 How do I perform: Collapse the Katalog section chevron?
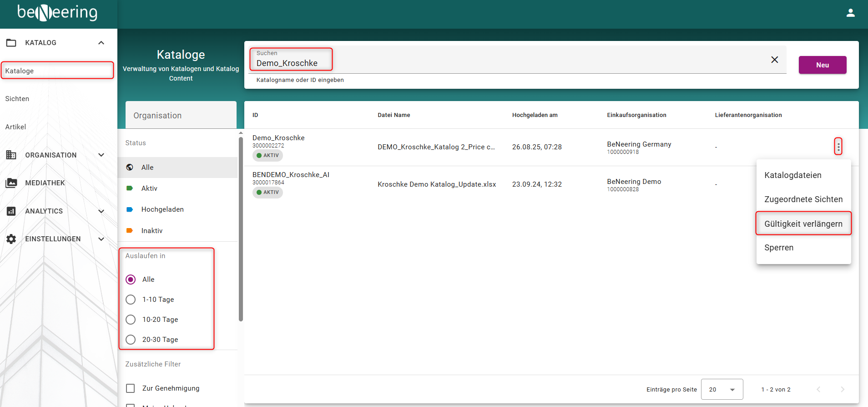coord(101,43)
